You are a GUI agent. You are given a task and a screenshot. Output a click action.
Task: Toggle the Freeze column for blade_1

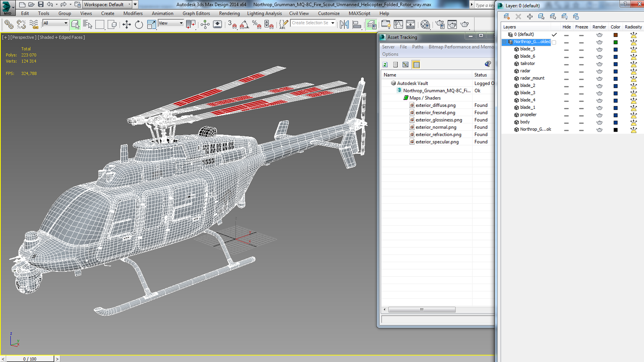(x=581, y=108)
